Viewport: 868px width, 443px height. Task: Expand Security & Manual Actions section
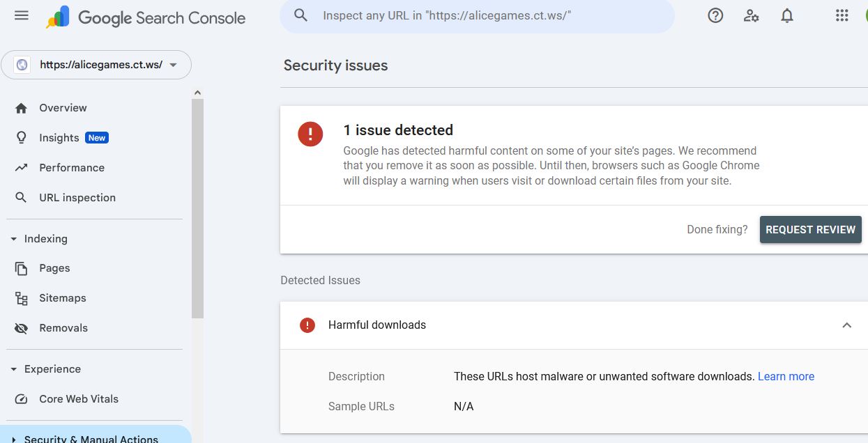pyautogui.click(x=14, y=439)
